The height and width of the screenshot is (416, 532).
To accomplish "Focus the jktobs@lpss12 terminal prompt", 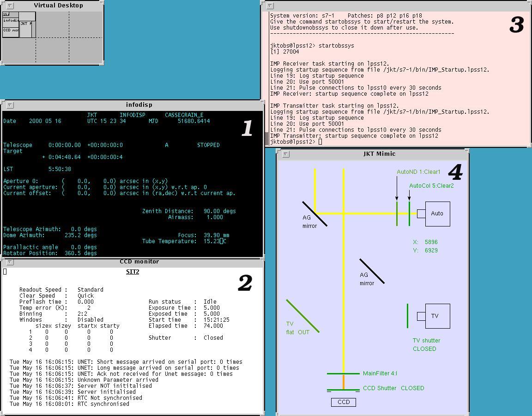I will point(320,142).
